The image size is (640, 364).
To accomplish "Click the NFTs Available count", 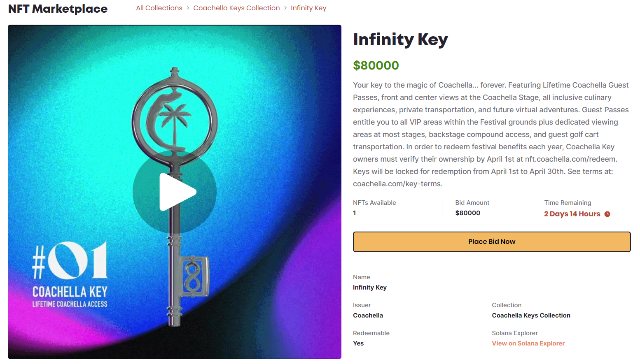I will point(355,213).
